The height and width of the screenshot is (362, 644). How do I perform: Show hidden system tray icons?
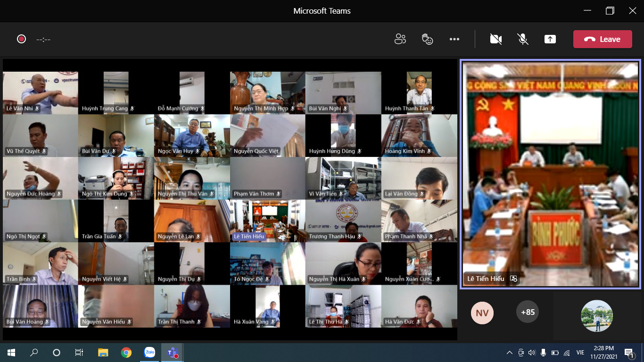(509, 353)
